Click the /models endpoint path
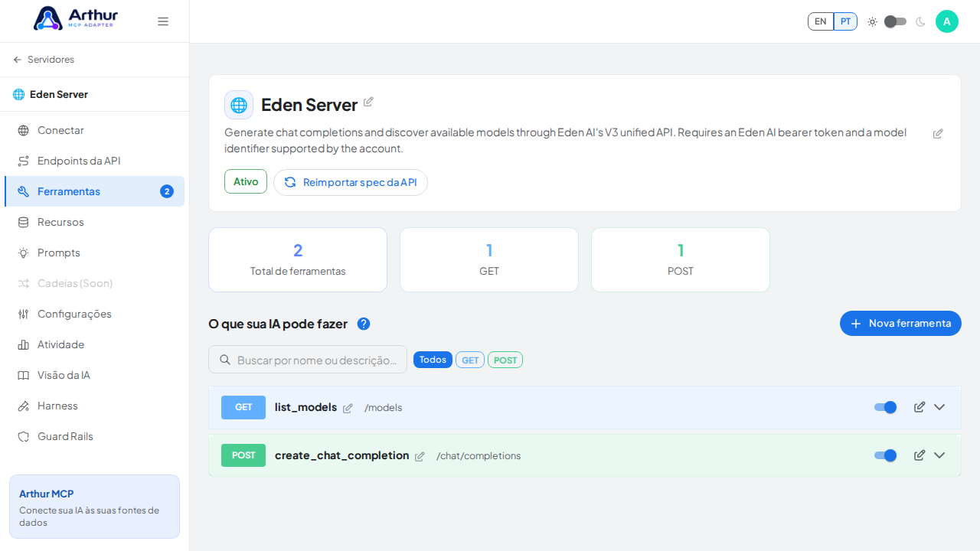Image resolution: width=980 pixels, height=551 pixels. pyautogui.click(x=383, y=408)
